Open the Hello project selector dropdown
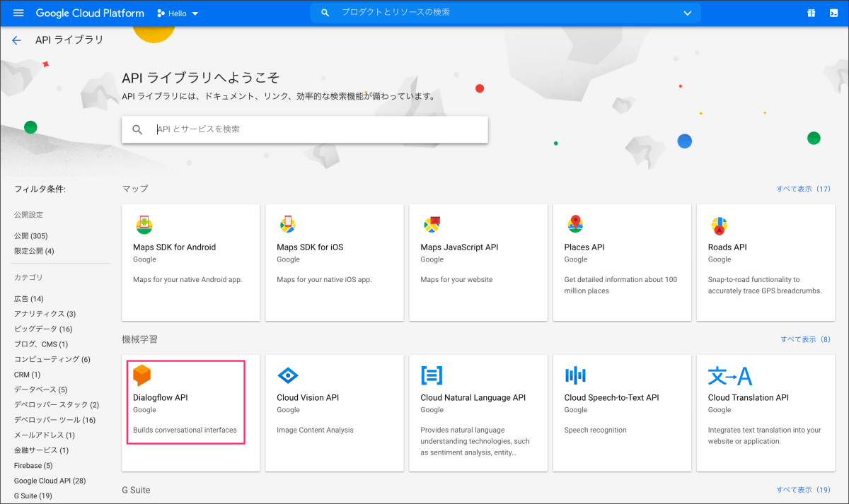 178,13
